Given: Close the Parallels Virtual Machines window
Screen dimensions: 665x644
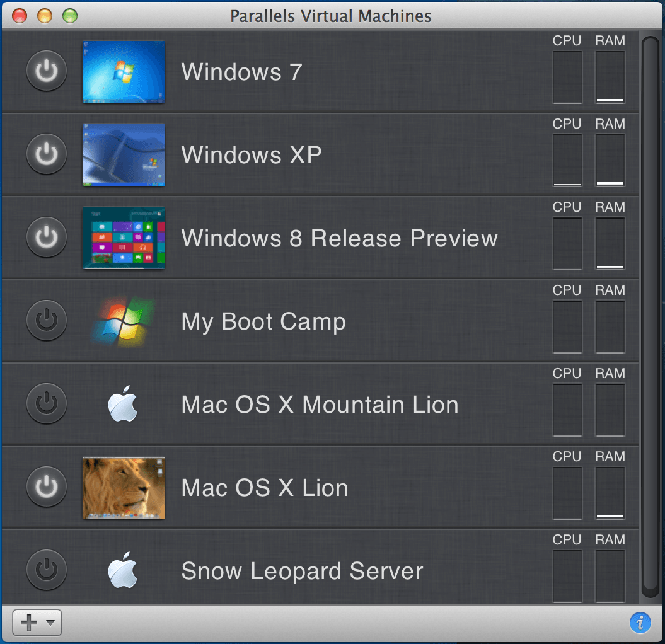Looking at the screenshot, I should (20, 16).
